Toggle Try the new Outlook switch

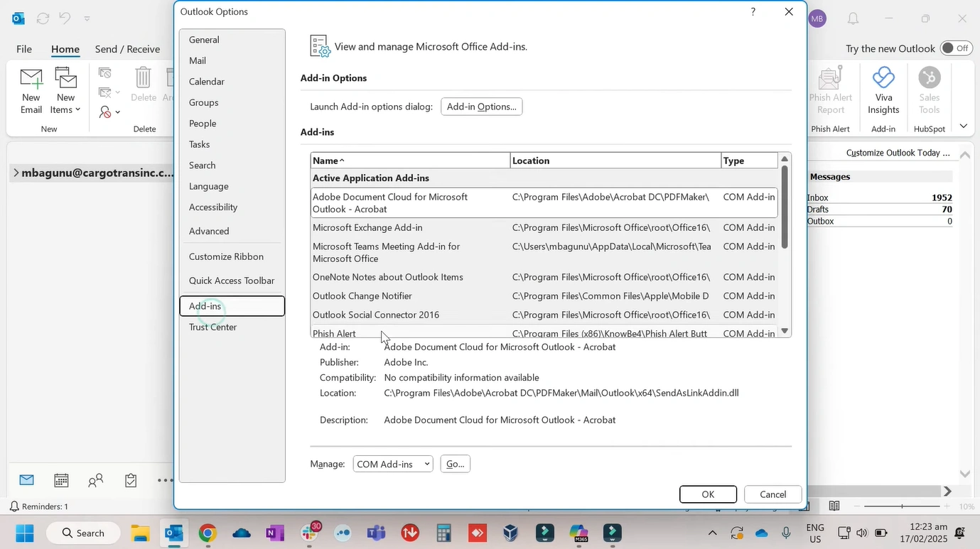pos(957,48)
